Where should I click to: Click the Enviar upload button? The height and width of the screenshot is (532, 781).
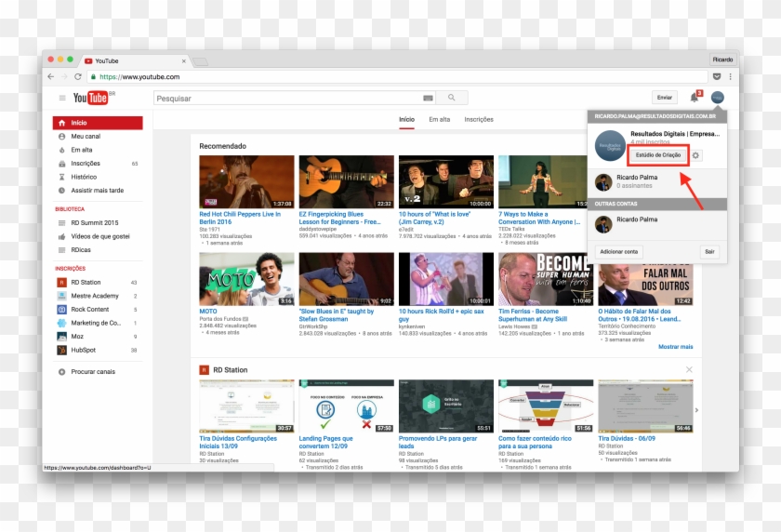[665, 97]
